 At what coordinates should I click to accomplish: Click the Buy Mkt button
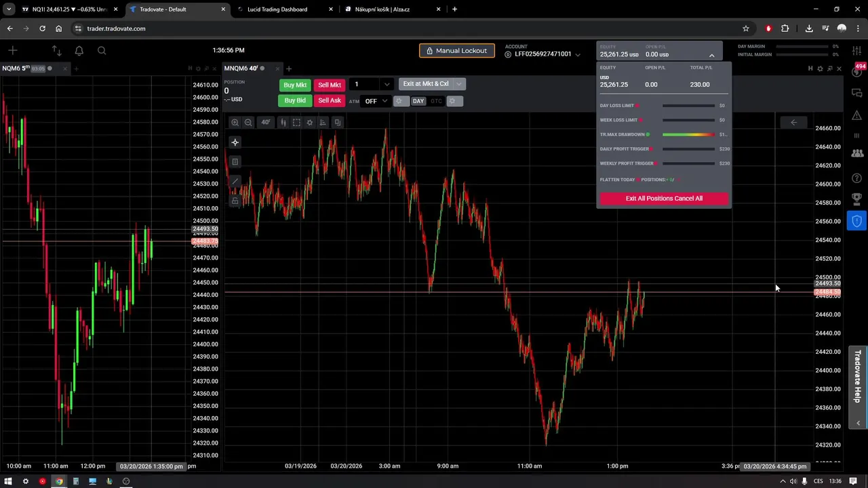point(295,85)
